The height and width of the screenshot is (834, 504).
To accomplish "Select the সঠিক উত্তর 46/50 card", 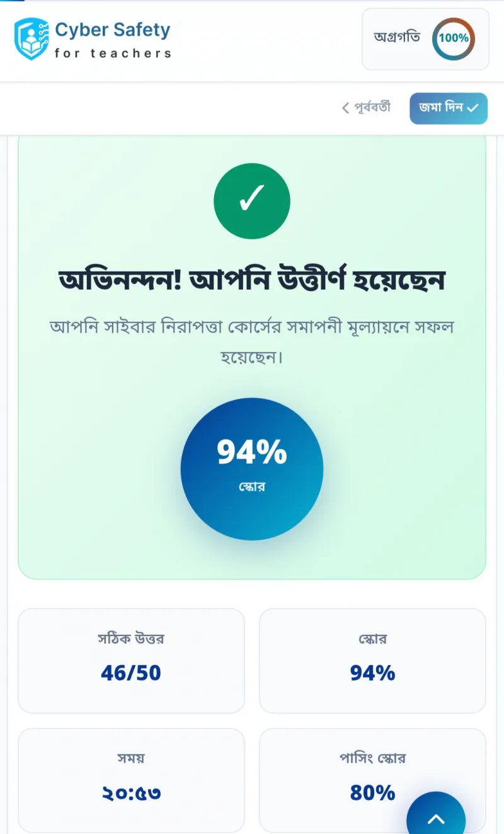I will pos(131,660).
